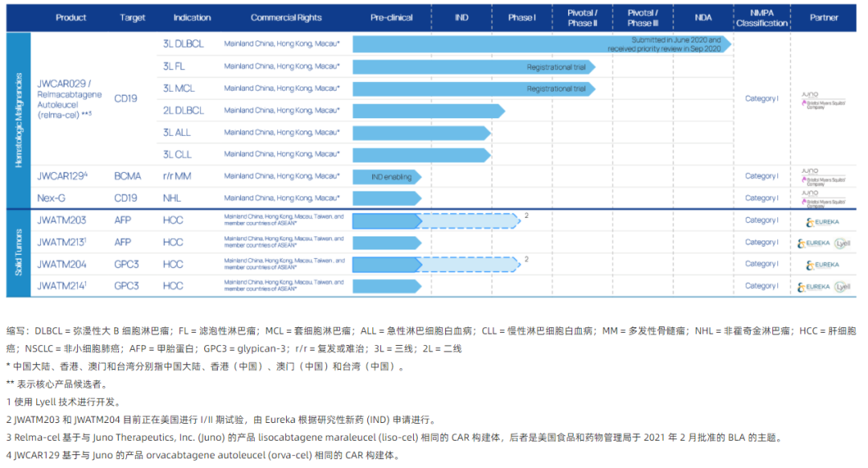Click the Eureka logo in JWATM203 row

point(823,222)
